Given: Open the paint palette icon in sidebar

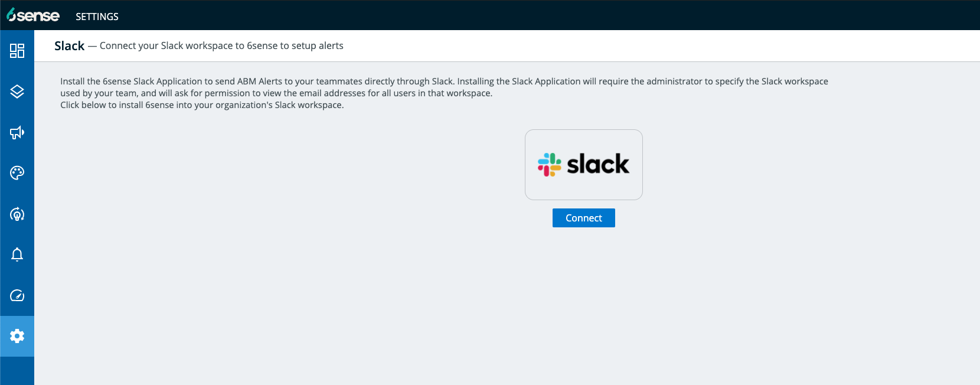Looking at the screenshot, I should (17, 173).
